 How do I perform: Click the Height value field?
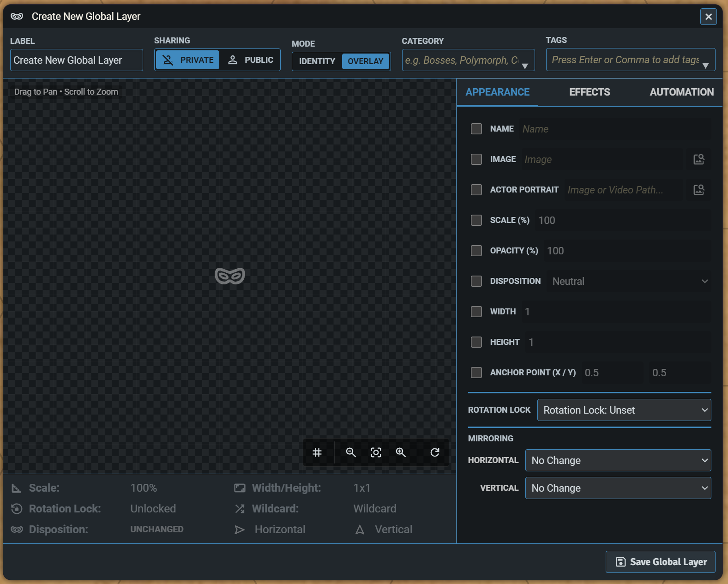click(x=618, y=342)
